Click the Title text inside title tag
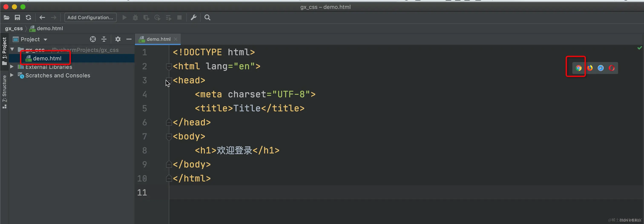Viewport: 644px width, 224px height. click(247, 108)
